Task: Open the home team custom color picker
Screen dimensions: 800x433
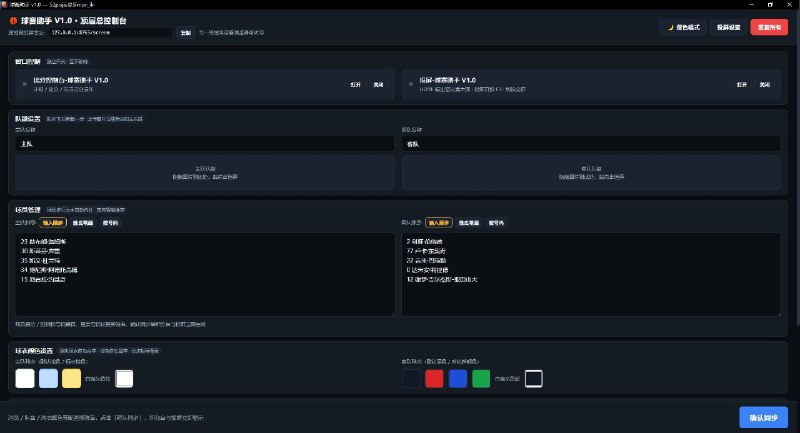Action: (124, 378)
